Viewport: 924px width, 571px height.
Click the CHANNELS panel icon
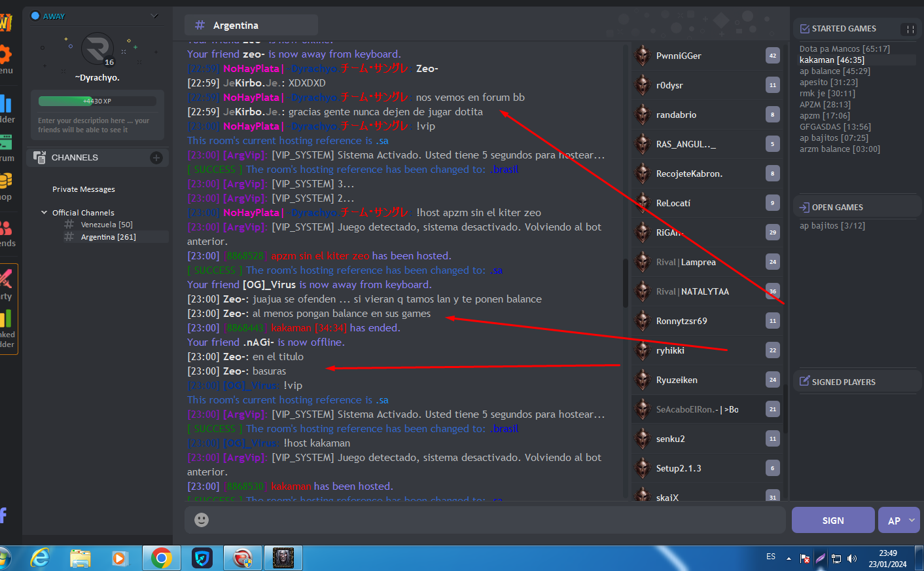coord(40,157)
